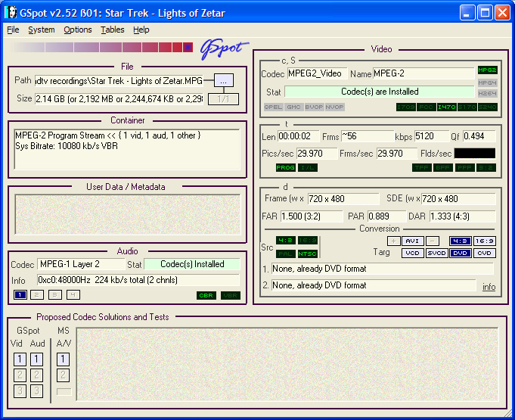Open the Help menu
Image resolution: width=515 pixels, height=420 pixels.
coord(141,30)
